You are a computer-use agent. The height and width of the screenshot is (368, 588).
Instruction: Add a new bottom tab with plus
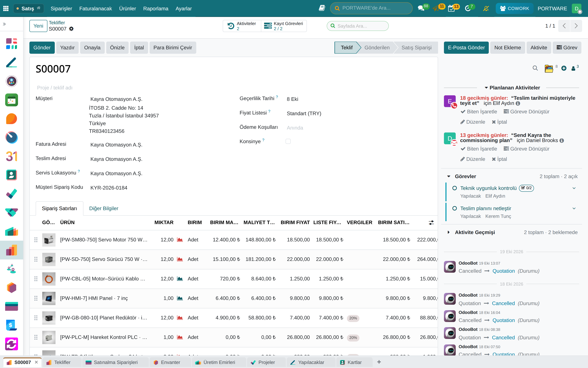[x=379, y=362]
